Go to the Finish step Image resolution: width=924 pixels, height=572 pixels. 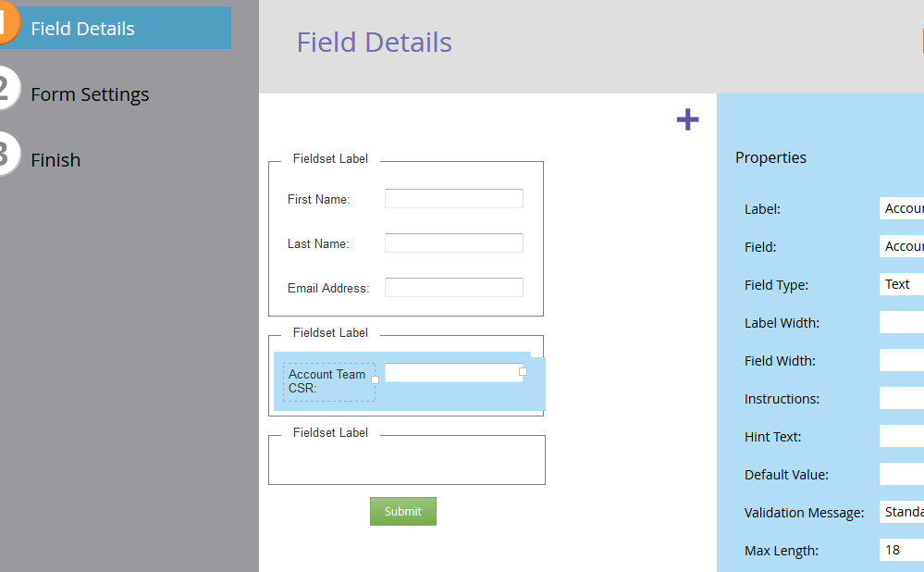(55, 160)
